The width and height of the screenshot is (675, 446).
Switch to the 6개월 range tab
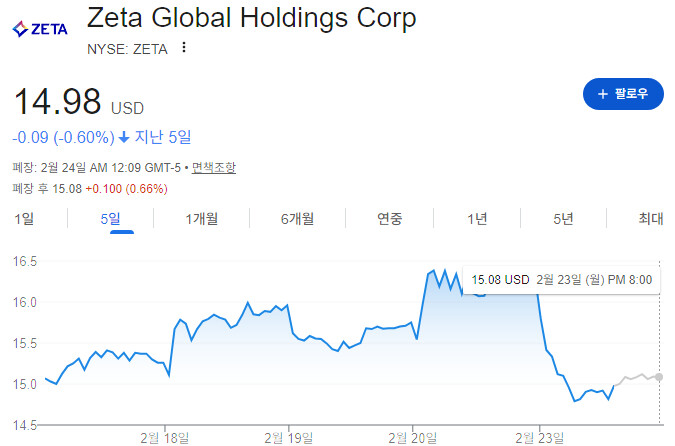pyautogui.click(x=297, y=218)
